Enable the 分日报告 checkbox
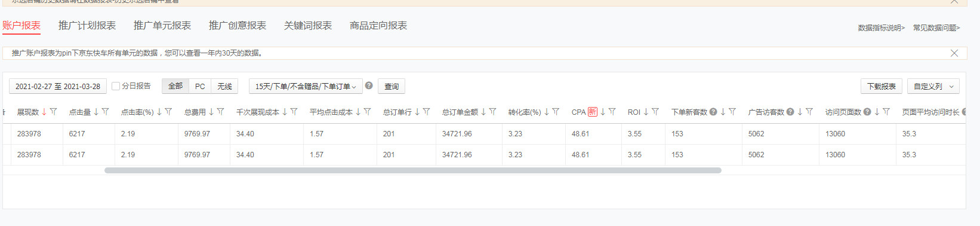Image resolution: width=980 pixels, height=226 pixels. pos(116,86)
